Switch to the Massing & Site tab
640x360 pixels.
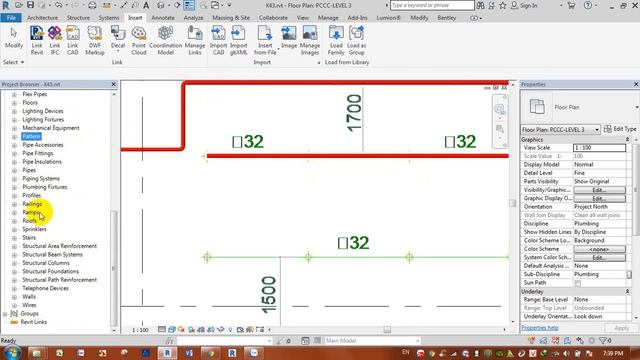coord(231,18)
